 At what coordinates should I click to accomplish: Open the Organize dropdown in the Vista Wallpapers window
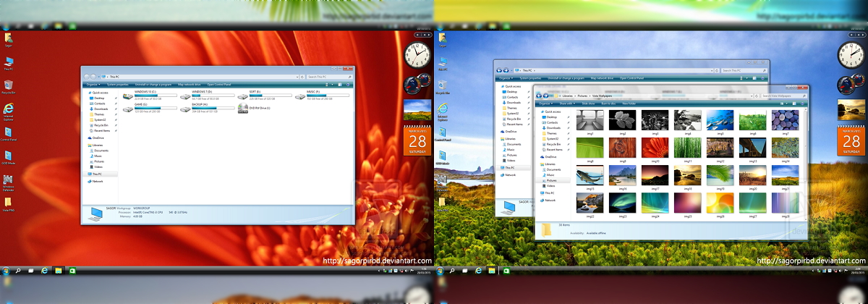point(545,104)
